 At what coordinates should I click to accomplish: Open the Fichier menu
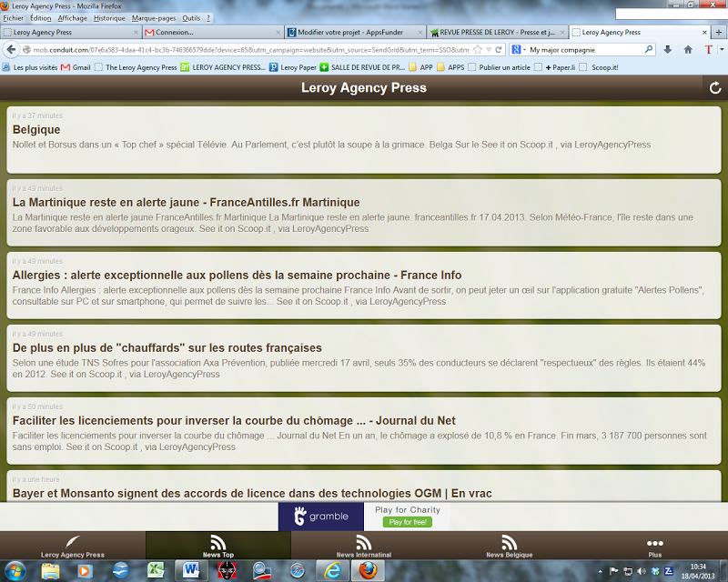pyautogui.click(x=13, y=18)
